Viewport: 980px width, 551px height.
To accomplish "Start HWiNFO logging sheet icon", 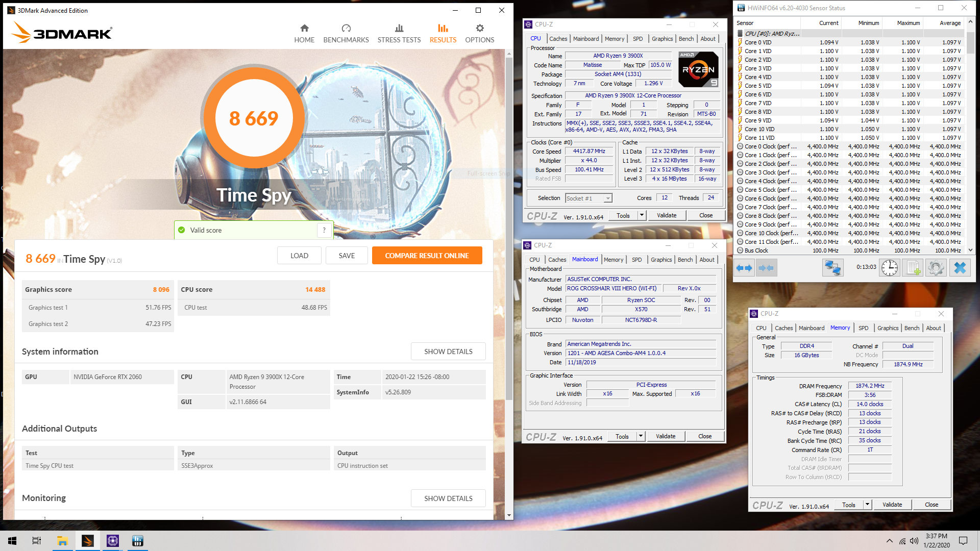I will pyautogui.click(x=913, y=268).
